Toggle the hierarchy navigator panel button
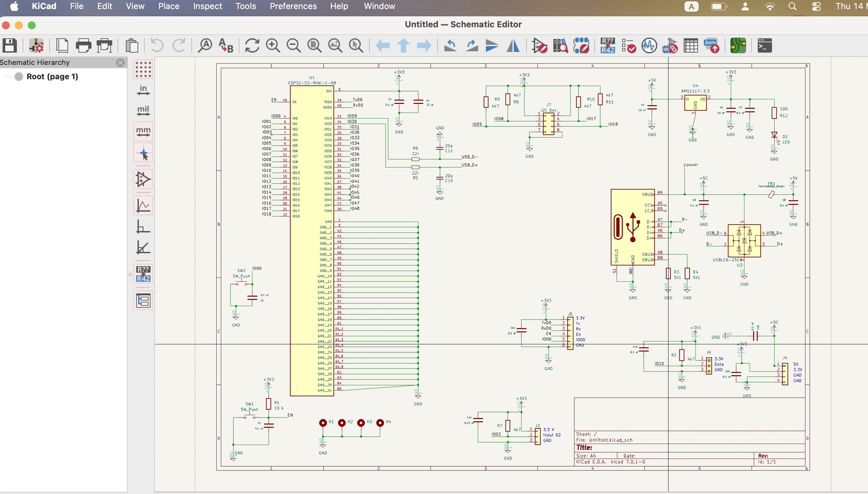The width and height of the screenshot is (868, 494). point(143,300)
